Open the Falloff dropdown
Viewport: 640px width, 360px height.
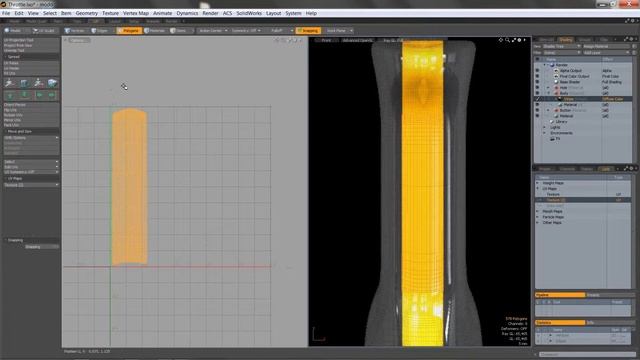click(x=280, y=31)
